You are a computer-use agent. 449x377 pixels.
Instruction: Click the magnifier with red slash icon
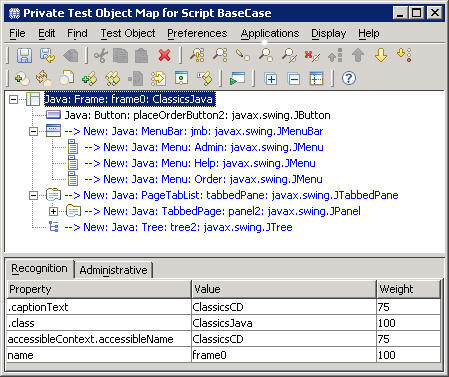click(289, 55)
